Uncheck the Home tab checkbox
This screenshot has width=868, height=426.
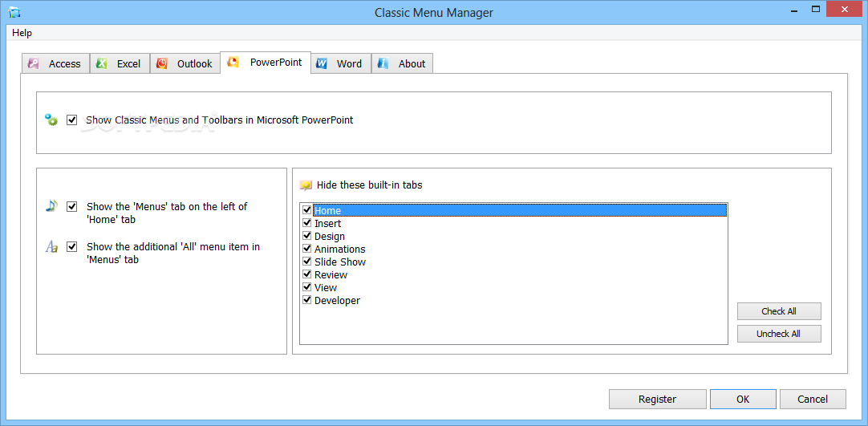[306, 210]
